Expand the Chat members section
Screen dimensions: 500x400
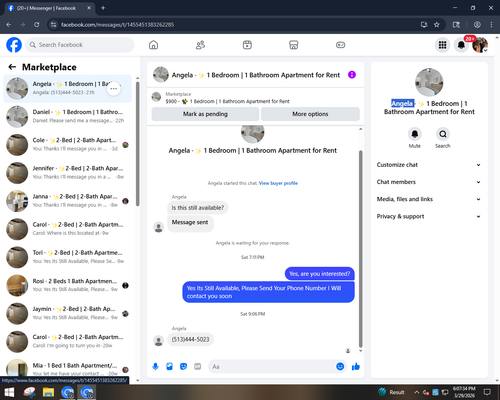tap(429, 182)
